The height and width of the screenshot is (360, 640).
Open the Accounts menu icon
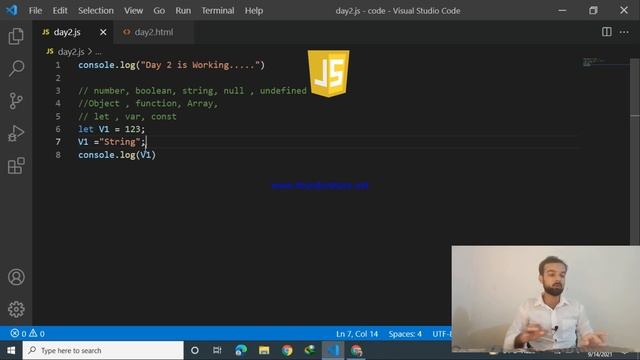click(x=16, y=277)
